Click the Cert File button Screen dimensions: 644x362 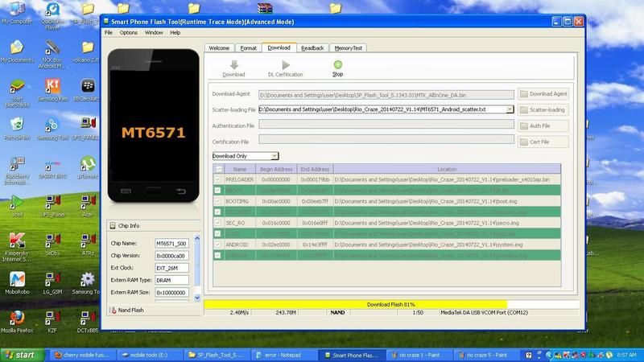coord(543,142)
